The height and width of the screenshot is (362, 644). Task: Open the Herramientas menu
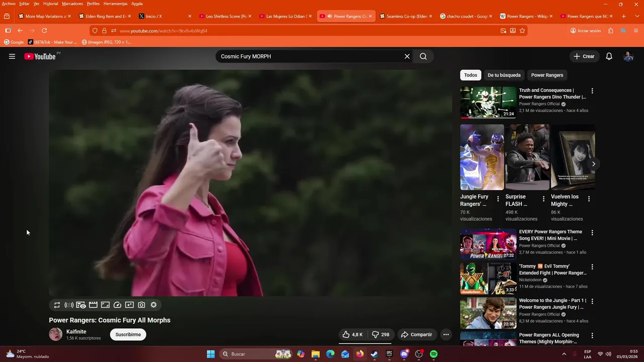(115, 4)
